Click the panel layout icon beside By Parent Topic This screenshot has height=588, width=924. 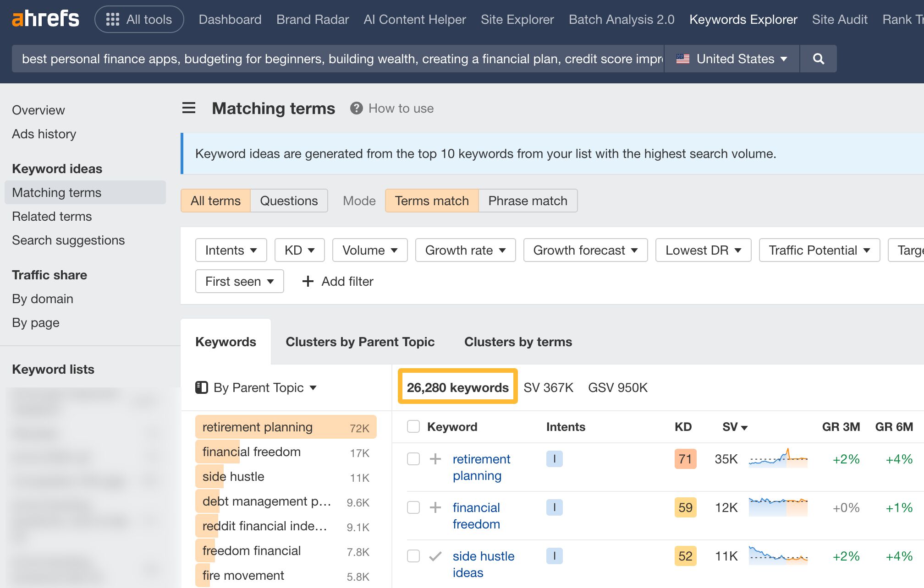[x=201, y=387]
